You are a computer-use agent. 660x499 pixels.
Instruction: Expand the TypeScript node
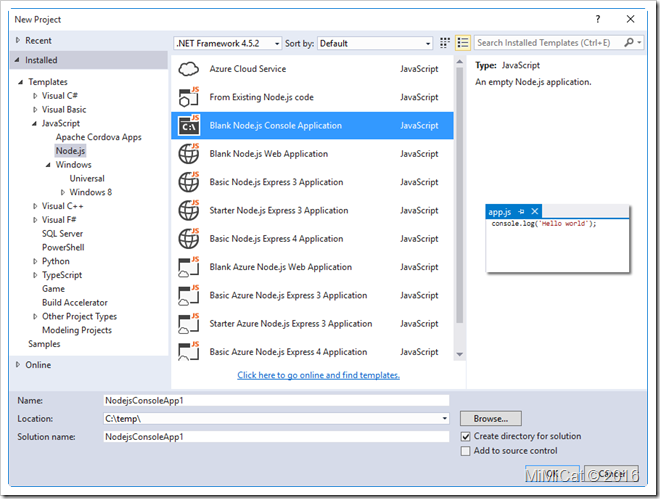[x=35, y=275]
